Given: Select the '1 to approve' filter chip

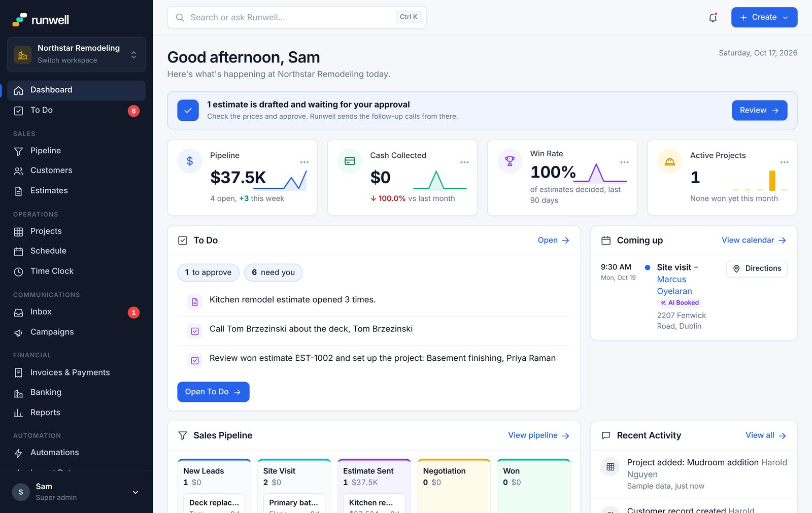Looking at the screenshot, I should pyautogui.click(x=208, y=272).
